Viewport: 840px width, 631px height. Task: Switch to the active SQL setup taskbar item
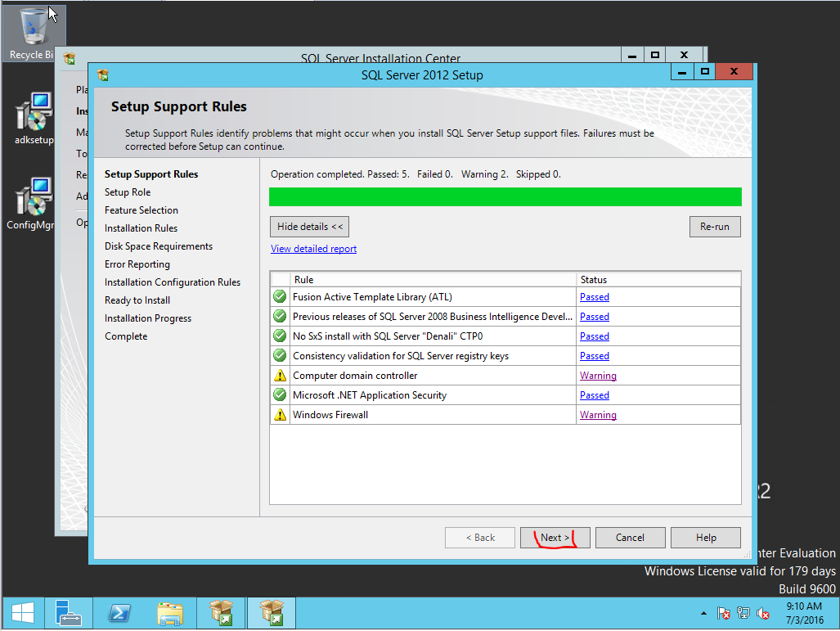pyautogui.click(x=272, y=613)
